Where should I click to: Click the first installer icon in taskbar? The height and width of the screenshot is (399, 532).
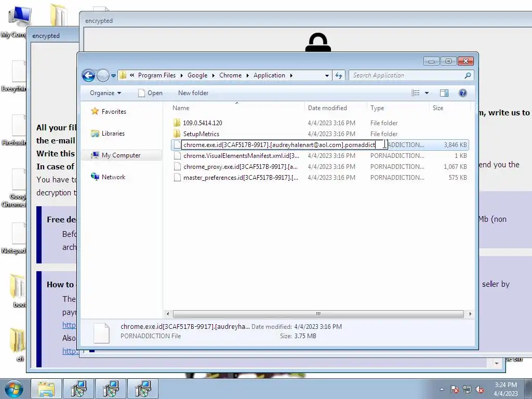[79, 389]
